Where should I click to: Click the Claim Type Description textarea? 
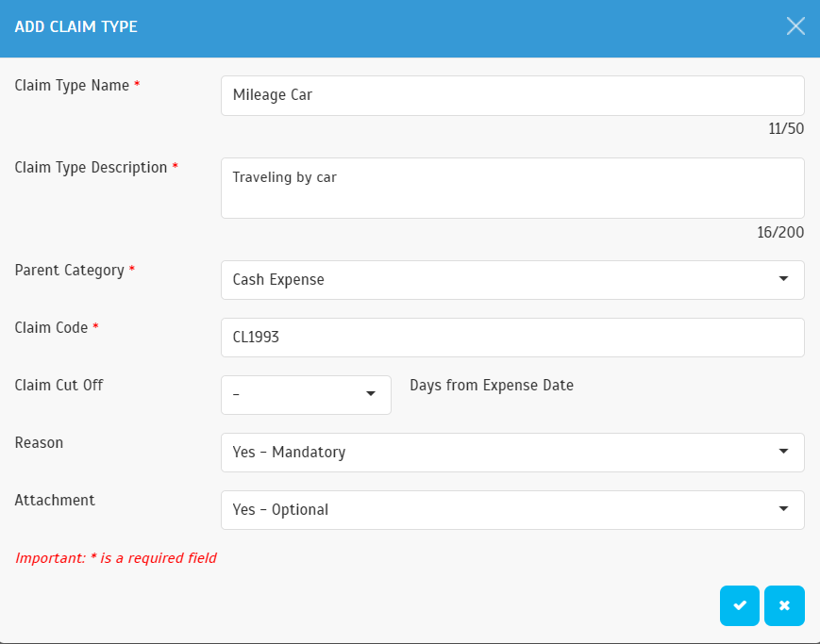click(x=512, y=189)
